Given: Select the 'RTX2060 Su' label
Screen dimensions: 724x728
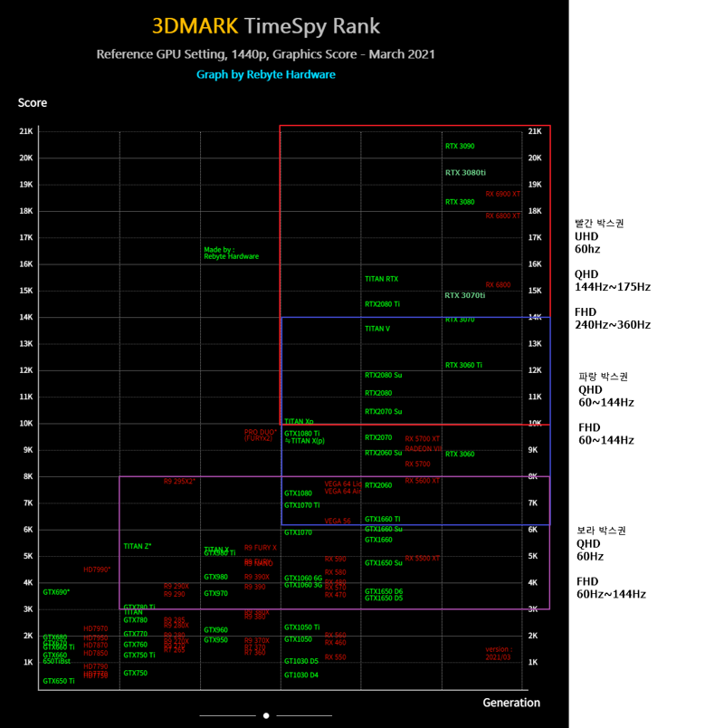Looking at the screenshot, I should pyautogui.click(x=384, y=453).
